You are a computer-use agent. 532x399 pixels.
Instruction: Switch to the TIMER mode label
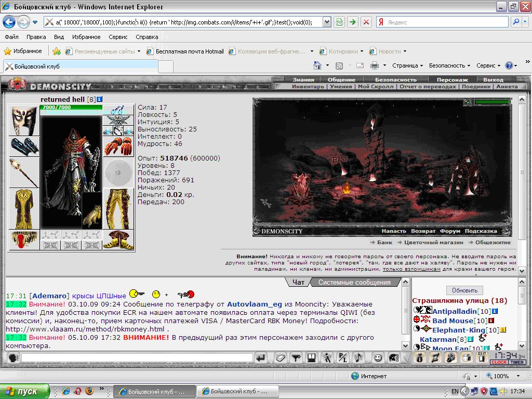click(517, 362)
